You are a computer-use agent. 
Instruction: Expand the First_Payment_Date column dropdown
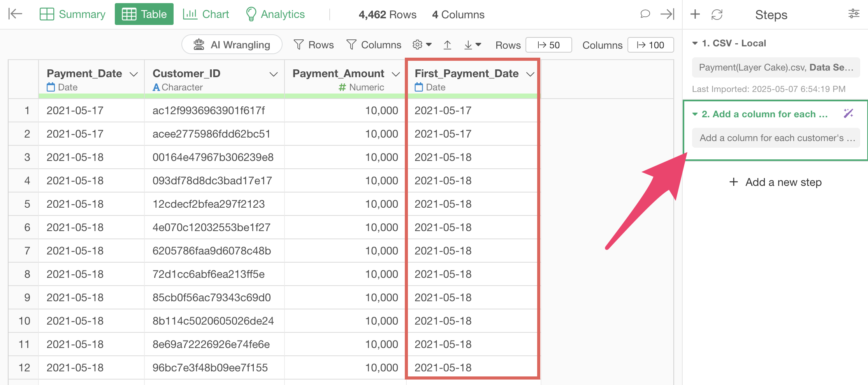pyautogui.click(x=530, y=74)
